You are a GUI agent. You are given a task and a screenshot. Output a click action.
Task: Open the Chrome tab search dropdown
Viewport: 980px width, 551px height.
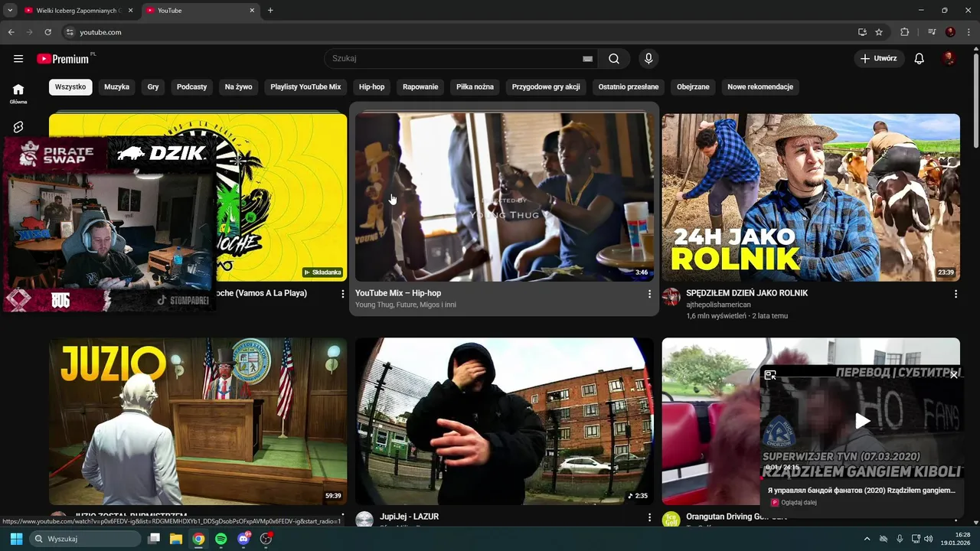point(10,11)
